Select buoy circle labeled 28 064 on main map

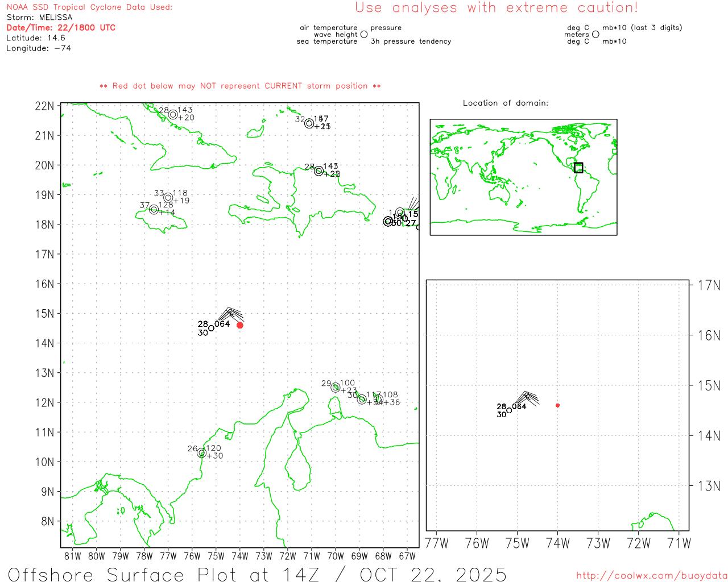tap(212, 328)
